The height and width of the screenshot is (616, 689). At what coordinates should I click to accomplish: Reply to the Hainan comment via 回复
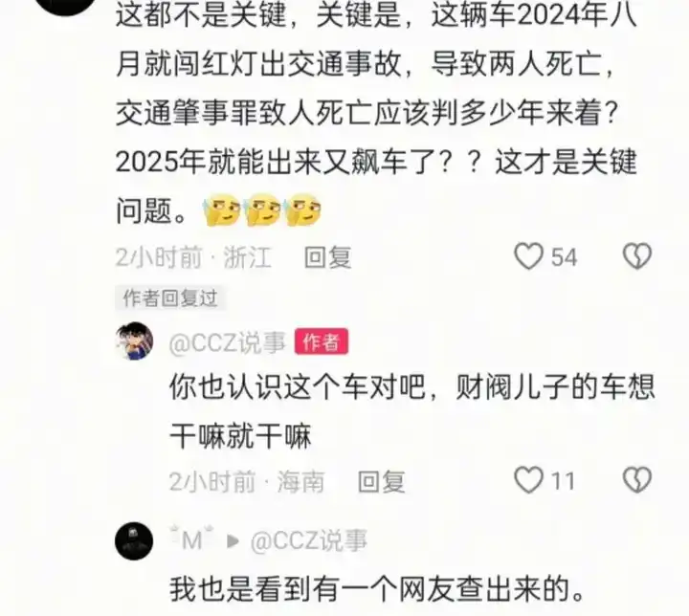point(382,481)
